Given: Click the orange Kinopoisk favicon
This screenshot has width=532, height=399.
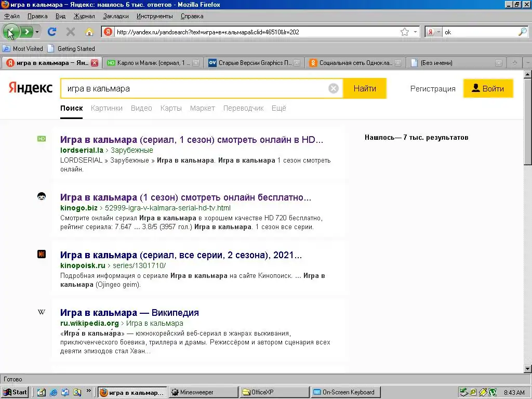Looking at the screenshot, I should click(x=42, y=254).
